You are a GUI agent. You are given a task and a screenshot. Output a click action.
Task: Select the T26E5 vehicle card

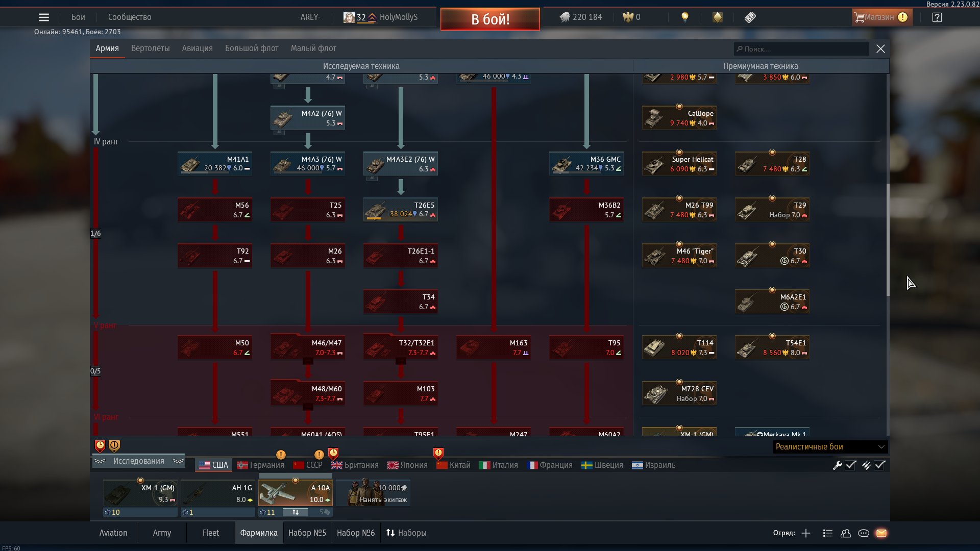point(401,210)
